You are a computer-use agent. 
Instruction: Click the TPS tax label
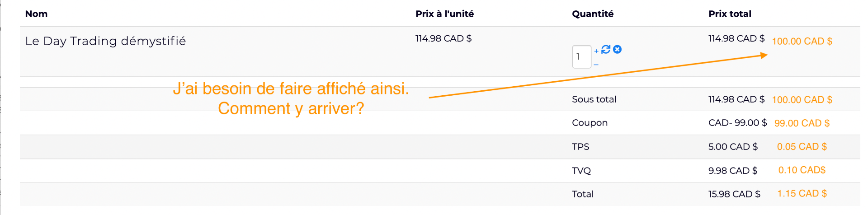pyautogui.click(x=580, y=147)
